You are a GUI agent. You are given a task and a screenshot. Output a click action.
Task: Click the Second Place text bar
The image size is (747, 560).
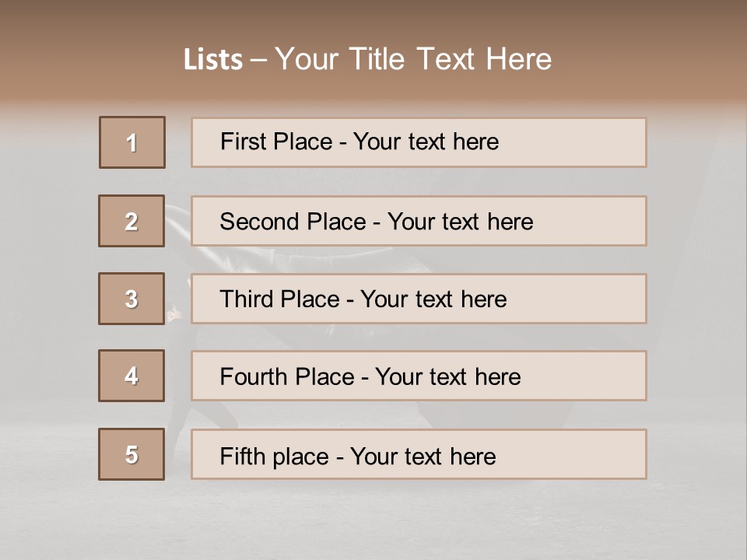[x=419, y=221]
